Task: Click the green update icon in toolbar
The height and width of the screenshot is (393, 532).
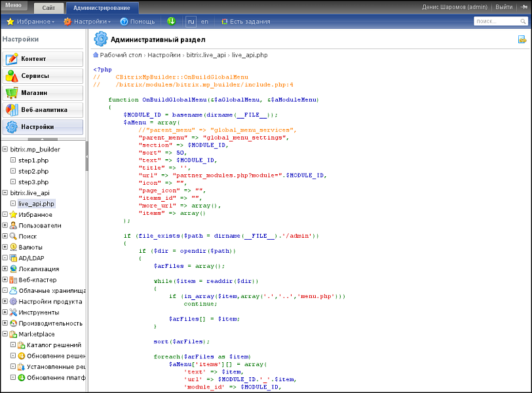Action: pyautogui.click(x=171, y=22)
